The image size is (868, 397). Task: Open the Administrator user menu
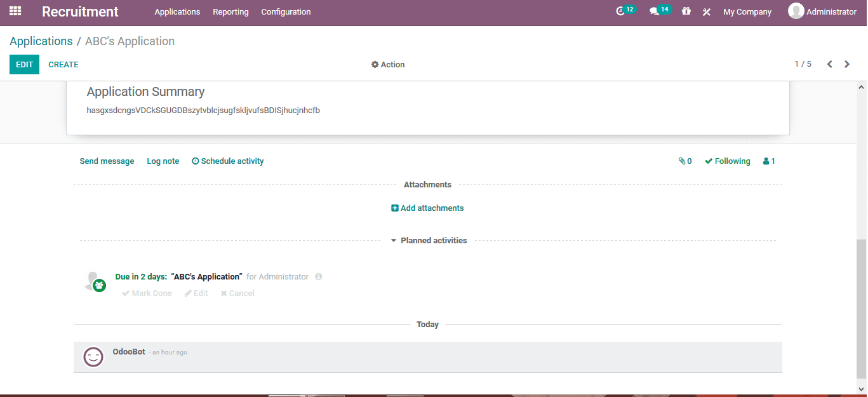click(x=823, y=11)
